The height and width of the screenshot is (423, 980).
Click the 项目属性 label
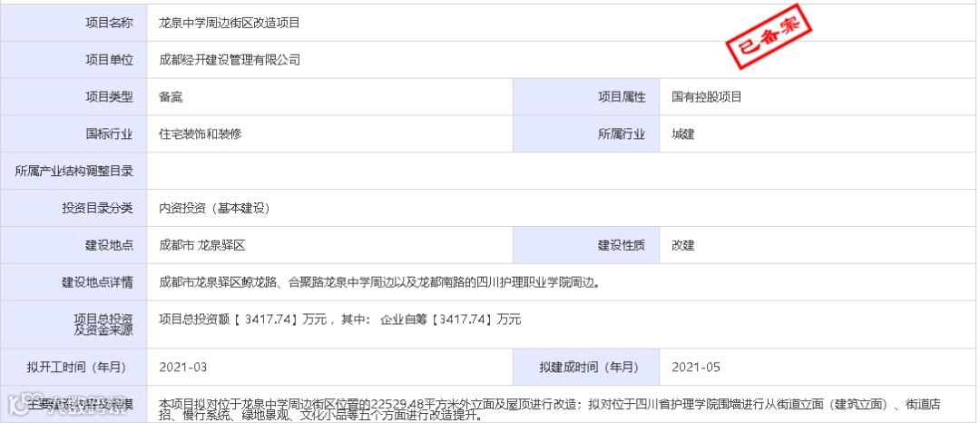point(622,97)
